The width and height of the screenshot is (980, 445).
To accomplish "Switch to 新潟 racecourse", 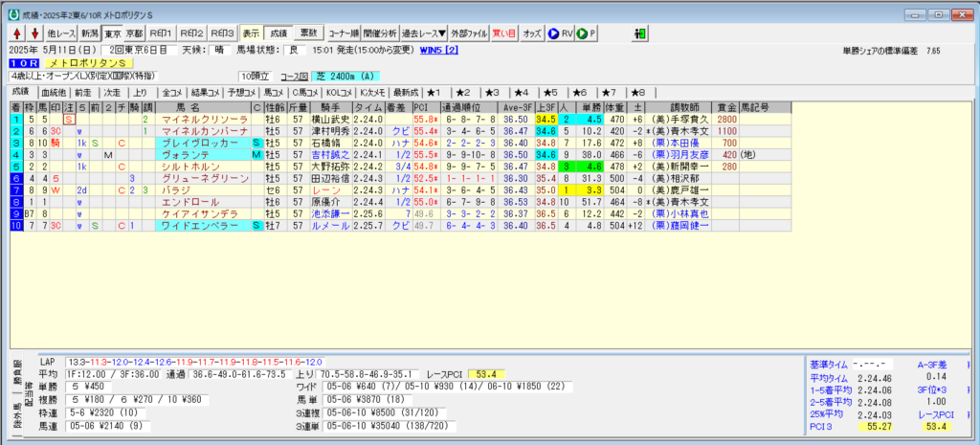I will point(90,33).
